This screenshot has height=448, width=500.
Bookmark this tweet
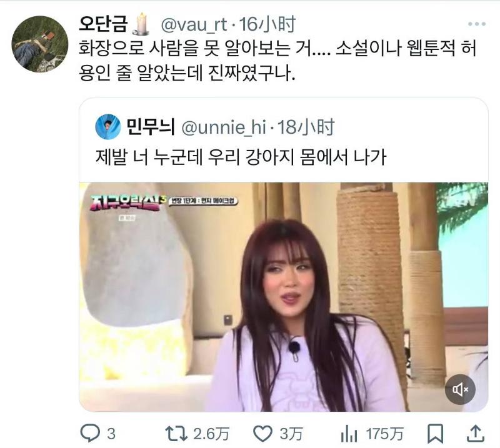435,434
